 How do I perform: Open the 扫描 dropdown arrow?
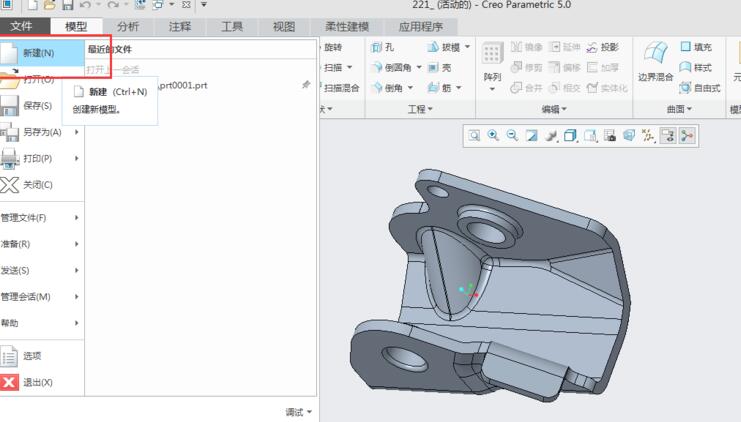tap(350, 67)
